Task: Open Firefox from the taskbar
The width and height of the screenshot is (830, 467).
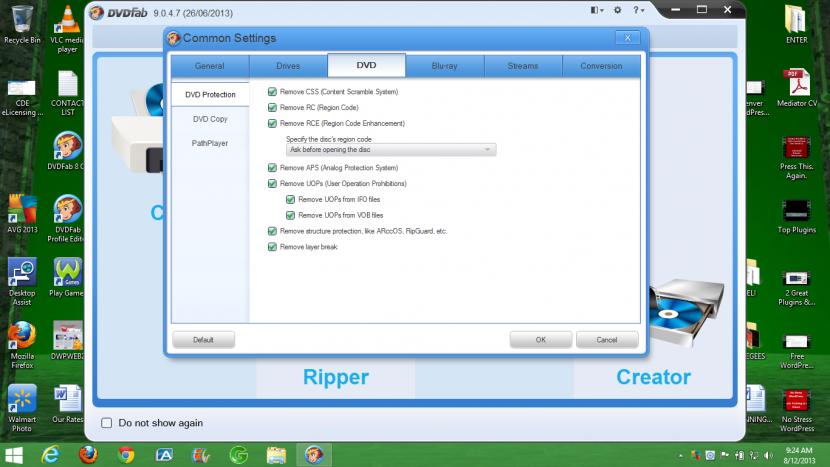Action: pos(88,455)
